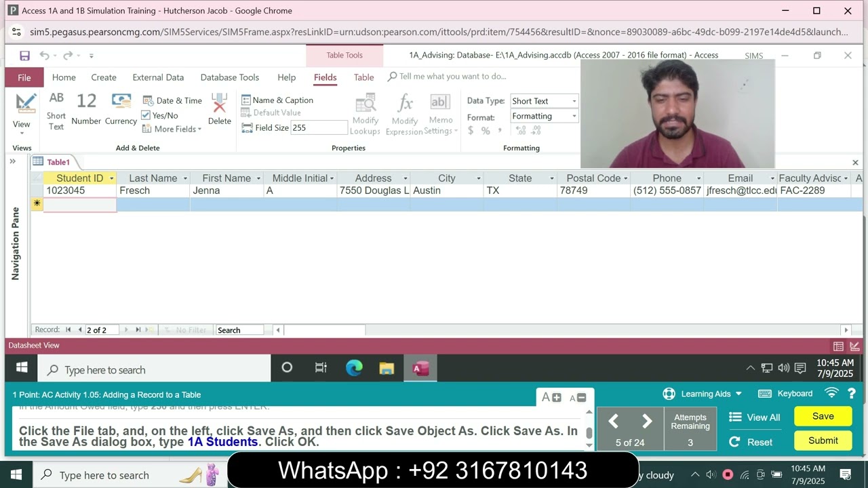Click View All button
Image resolution: width=868 pixels, height=488 pixels.
(x=754, y=418)
